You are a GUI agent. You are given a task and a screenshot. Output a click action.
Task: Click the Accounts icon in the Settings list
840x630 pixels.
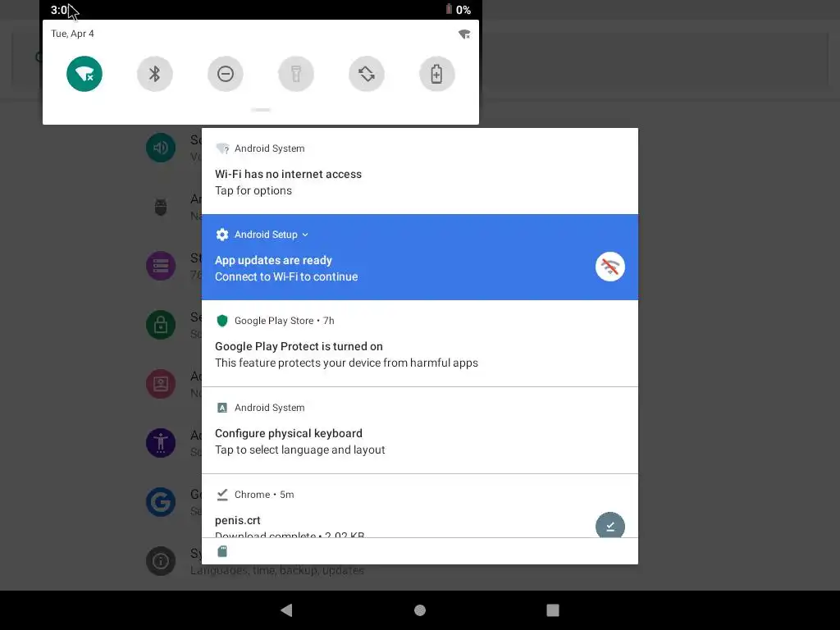tap(161, 384)
